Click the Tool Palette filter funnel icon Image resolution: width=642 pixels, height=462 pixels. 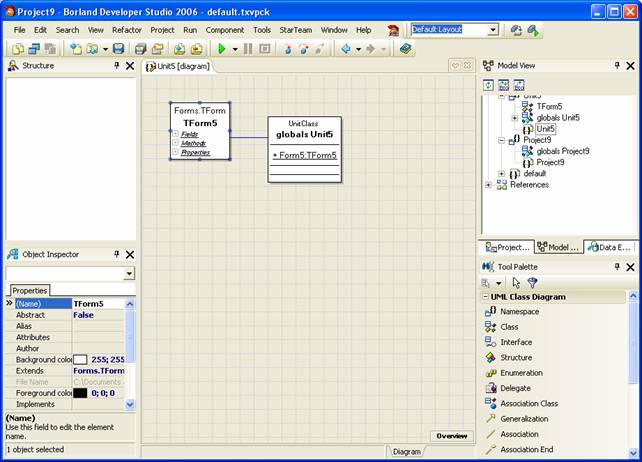tap(532, 283)
